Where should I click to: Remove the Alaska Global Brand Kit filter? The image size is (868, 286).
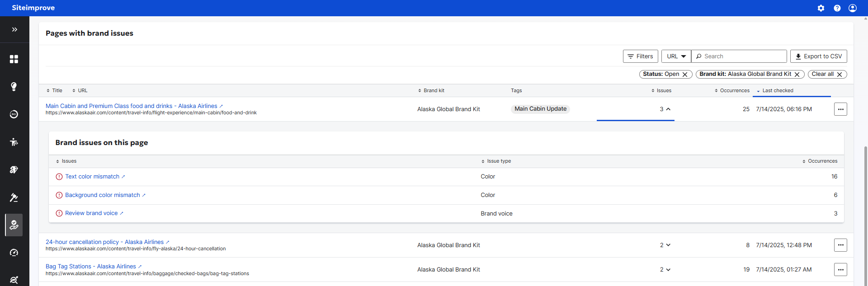797,75
